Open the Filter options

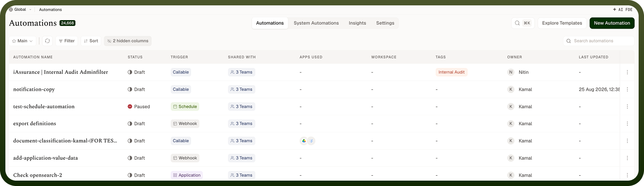click(x=66, y=41)
